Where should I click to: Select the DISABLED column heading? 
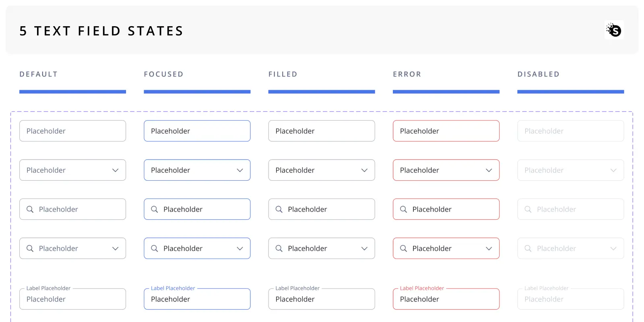pyautogui.click(x=539, y=74)
